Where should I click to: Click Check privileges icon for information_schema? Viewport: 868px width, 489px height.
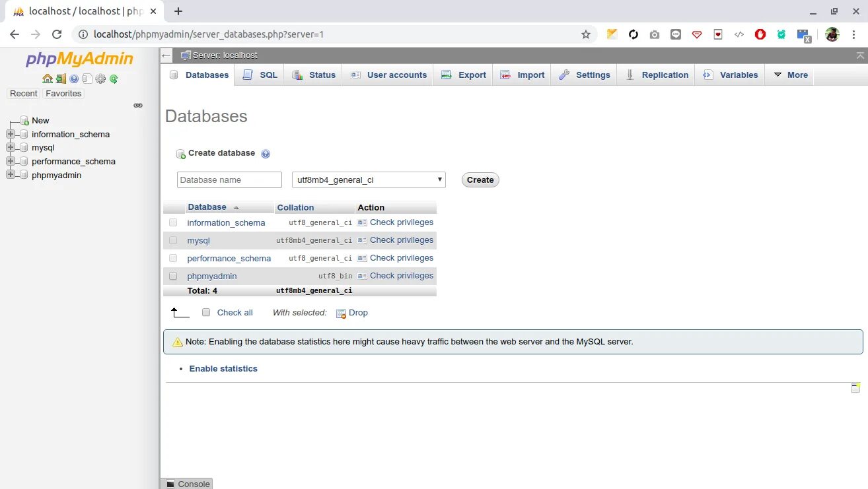click(362, 223)
